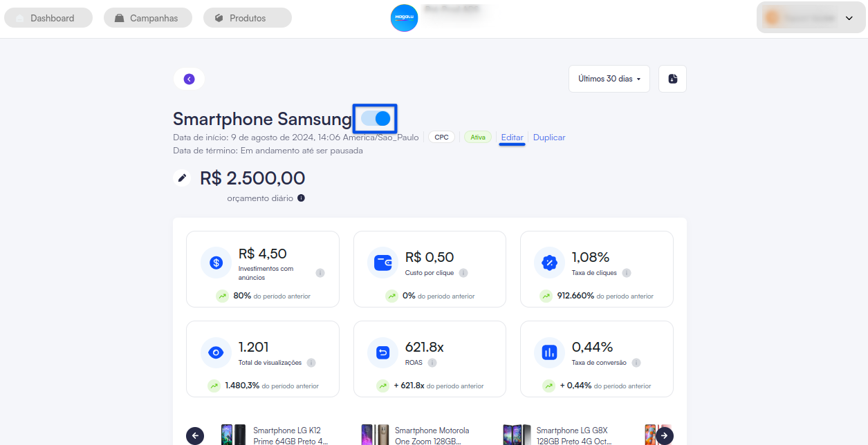Click the Duplicar link
Image resolution: width=868 pixels, height=445 pixels.
click(549, 138)
